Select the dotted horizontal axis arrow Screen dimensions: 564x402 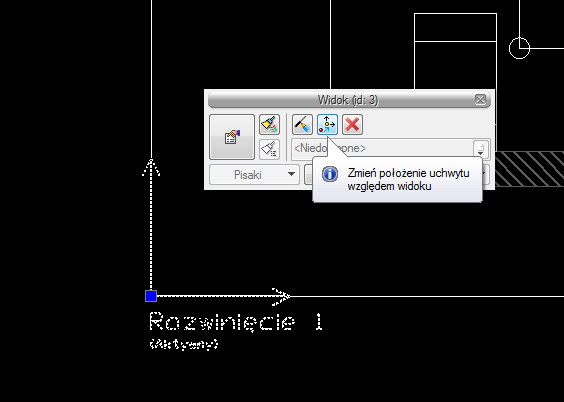(x=224, y=296)
